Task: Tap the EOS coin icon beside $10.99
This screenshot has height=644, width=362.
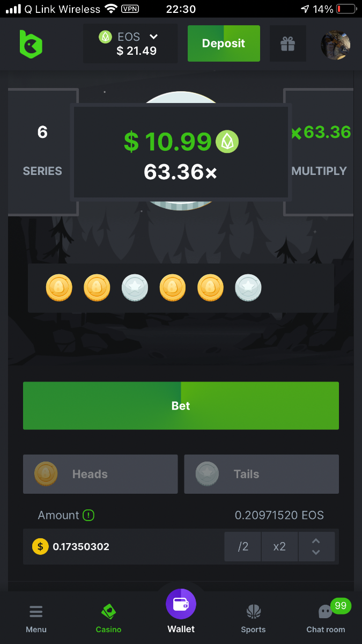Action: [227, 142]
